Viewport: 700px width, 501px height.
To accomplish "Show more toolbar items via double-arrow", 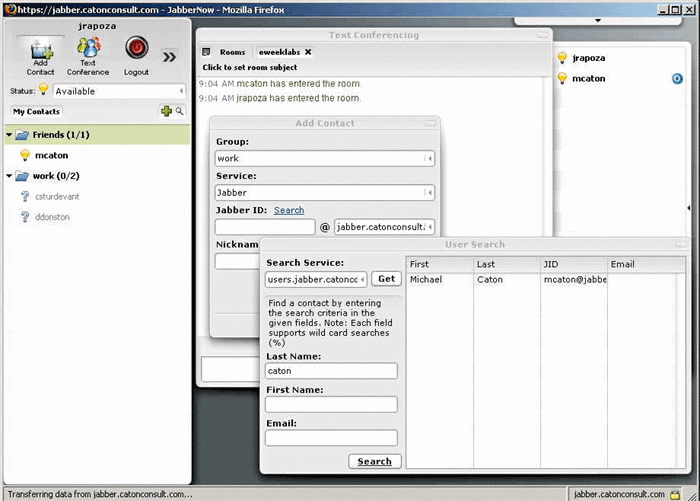I will (x=169, y=57).
